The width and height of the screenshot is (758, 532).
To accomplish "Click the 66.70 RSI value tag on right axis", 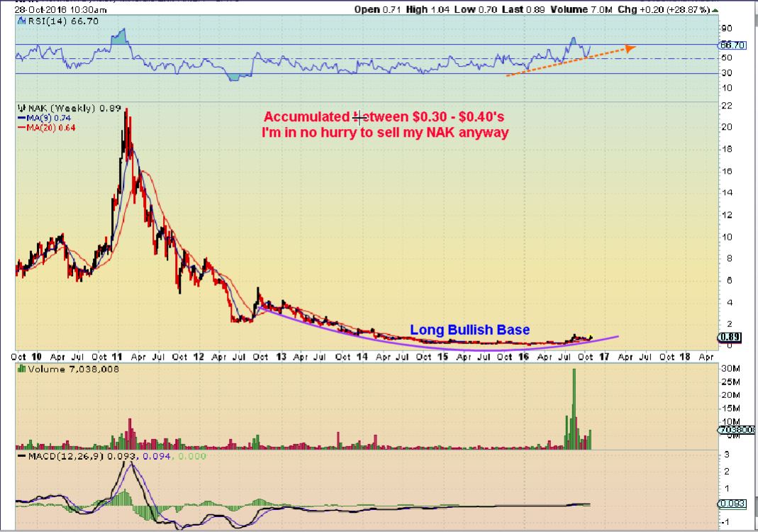I will [x=732, y=45].
